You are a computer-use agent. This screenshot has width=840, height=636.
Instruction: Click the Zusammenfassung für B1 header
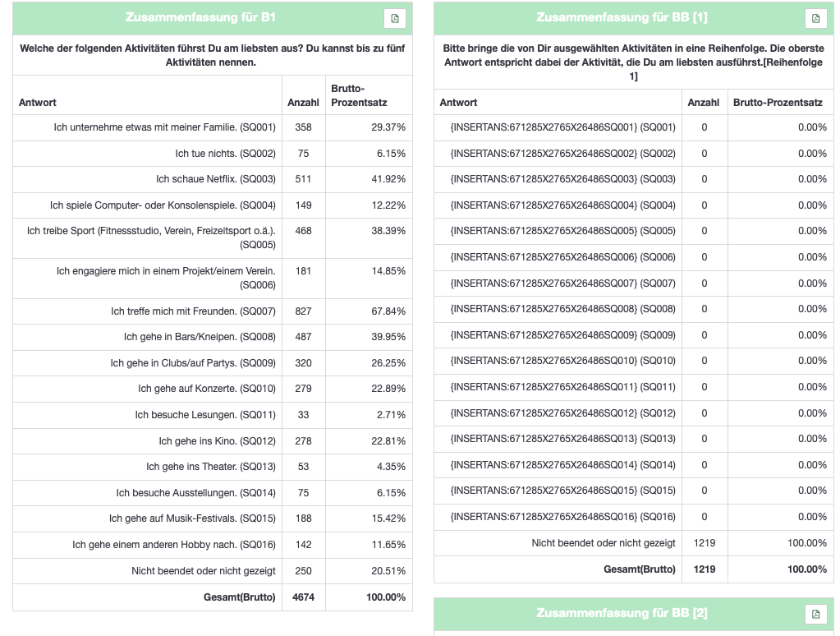point(200,17)
